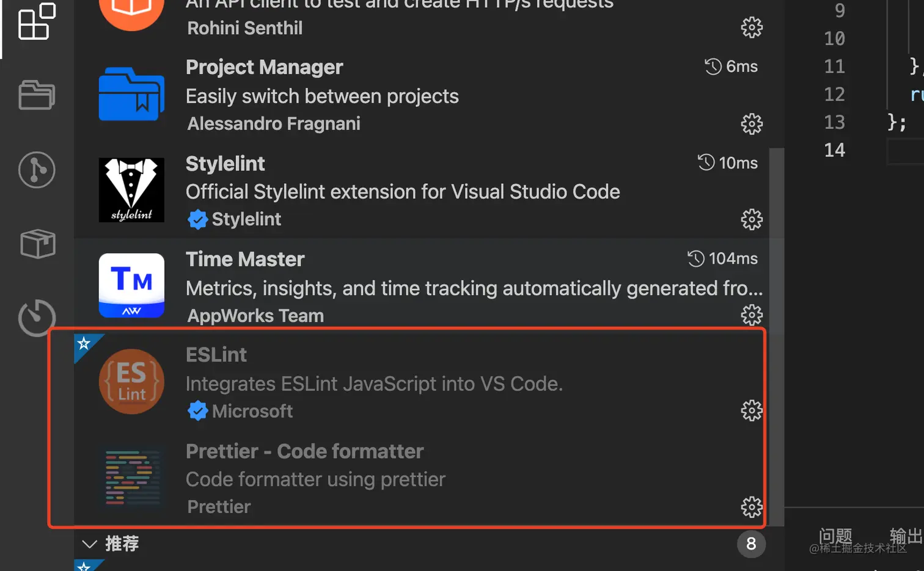Open the Extensions view in activity bar
The image size is (924, 571).
coord(37,22)
